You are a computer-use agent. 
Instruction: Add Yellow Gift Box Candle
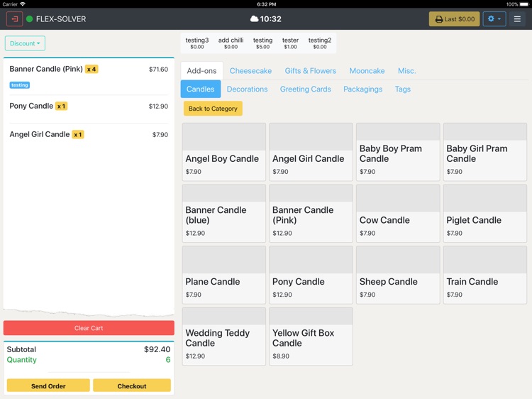(x=311, y=337)
